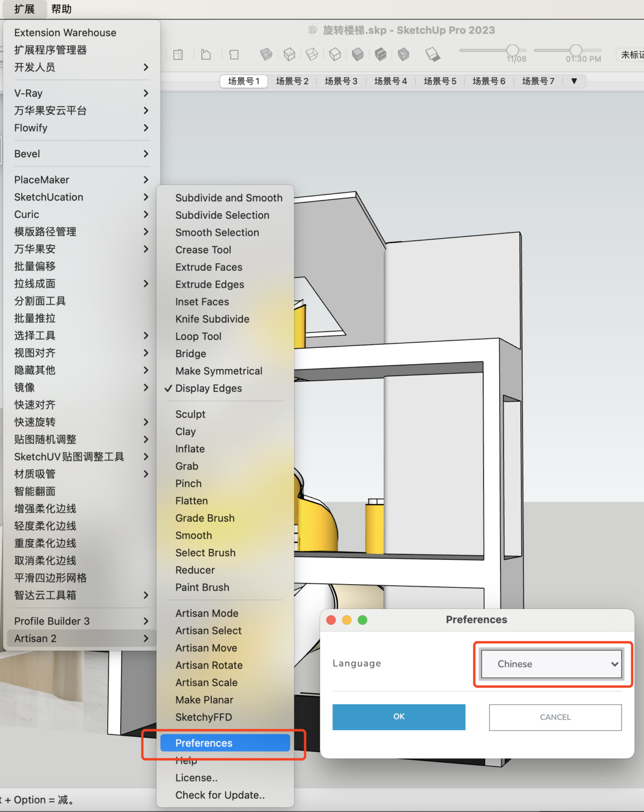
Task: Switch to the 场景号 3 scene tab
Action: (341, 81)
